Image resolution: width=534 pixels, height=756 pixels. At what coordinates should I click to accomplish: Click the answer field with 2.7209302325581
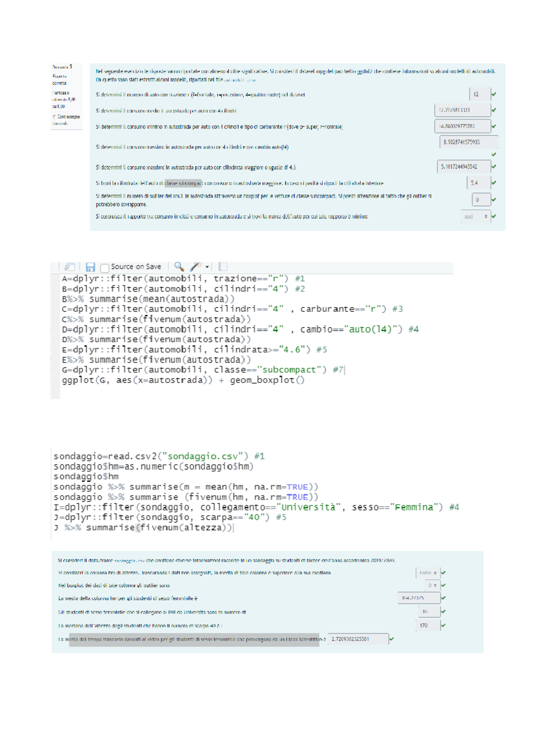click(358, 639)
